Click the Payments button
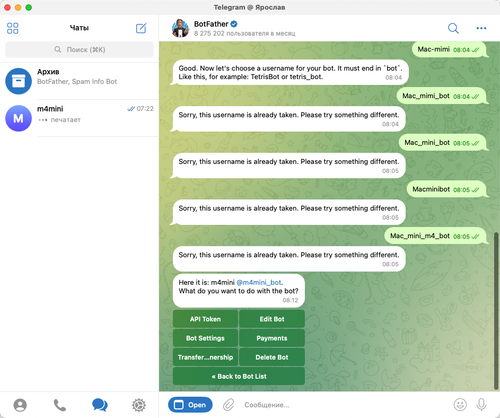Viewport: 500px width, 418px height. point(272,338)
